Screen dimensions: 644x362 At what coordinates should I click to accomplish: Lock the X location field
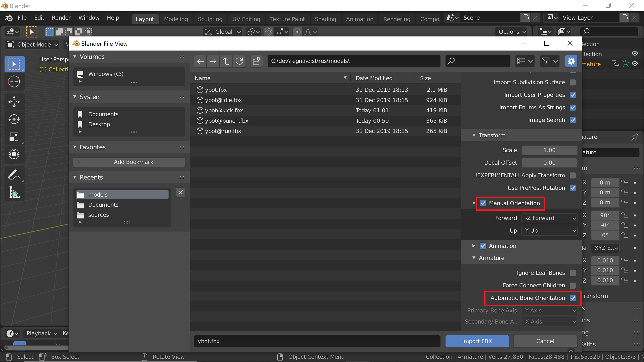point(625,183)
